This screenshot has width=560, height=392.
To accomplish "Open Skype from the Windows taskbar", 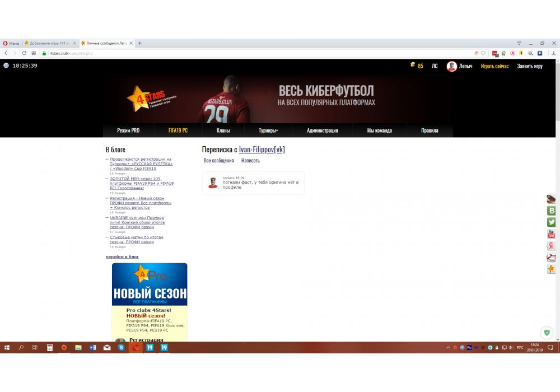I will point(121,348).
